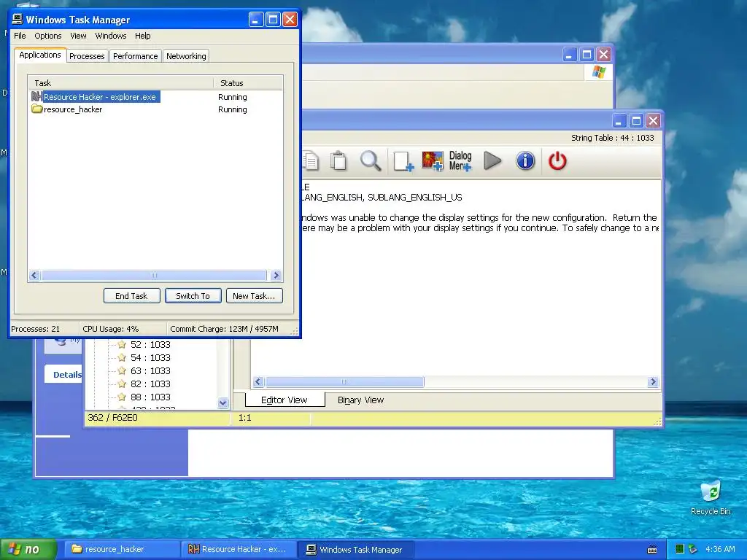747x560 pixels.
Task: Click the Switch To button
Action: pos(193,296)
